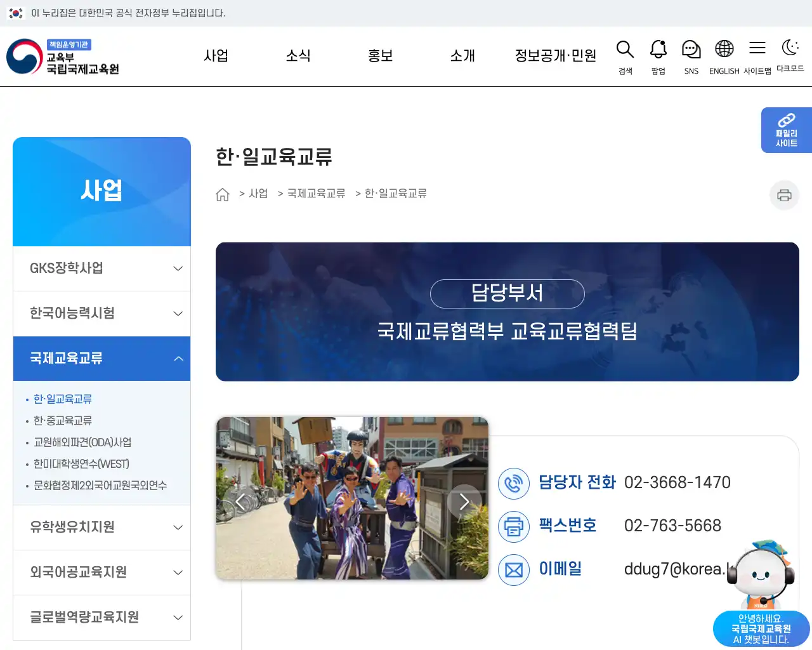Click the 한·일교육교류 breadcrumb link
Viewport: 812px width, 650px height.
pyautogui.click(x=396, y=194)
